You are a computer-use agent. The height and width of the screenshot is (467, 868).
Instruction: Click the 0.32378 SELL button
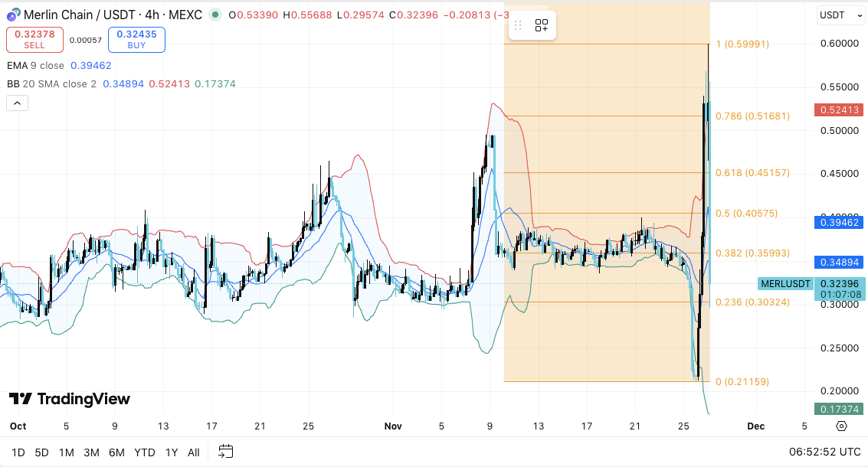35,39
